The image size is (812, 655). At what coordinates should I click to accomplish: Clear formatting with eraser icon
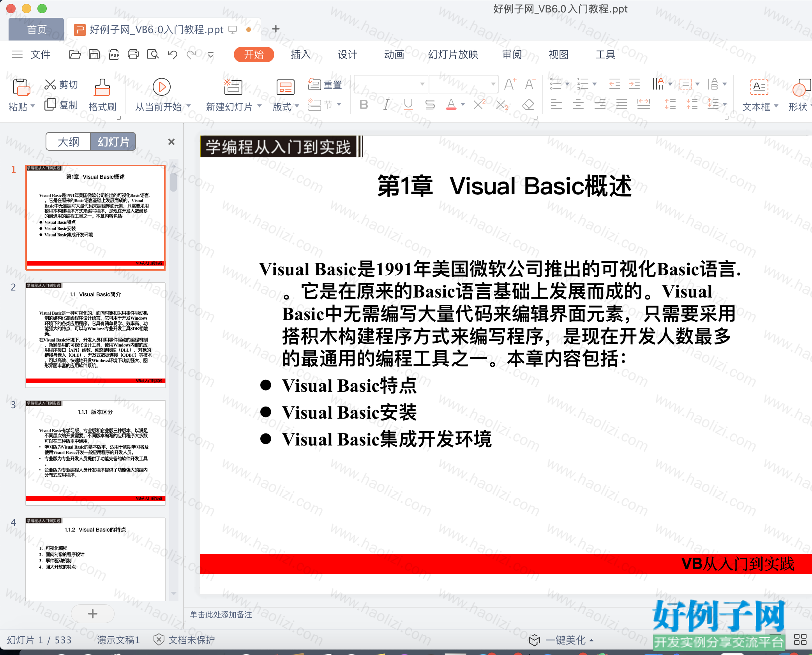[x=528, y=104]
